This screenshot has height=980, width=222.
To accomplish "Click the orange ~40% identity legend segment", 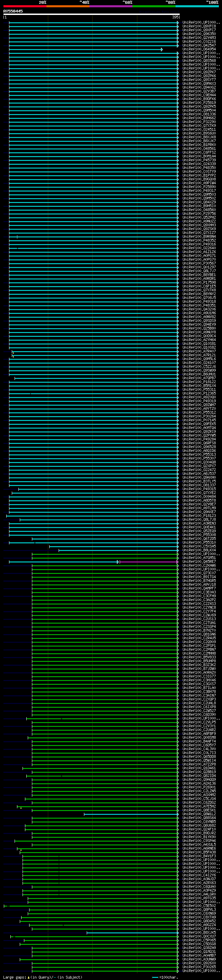I will 68,6.
